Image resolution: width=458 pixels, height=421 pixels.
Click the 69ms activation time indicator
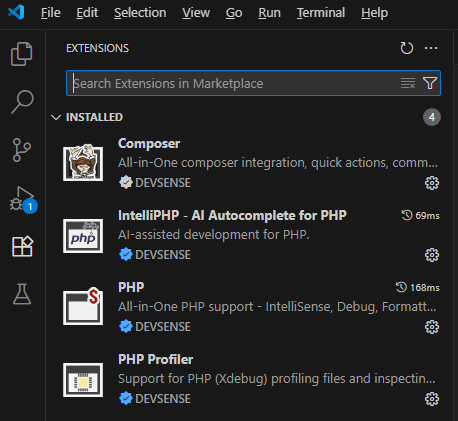420,215
